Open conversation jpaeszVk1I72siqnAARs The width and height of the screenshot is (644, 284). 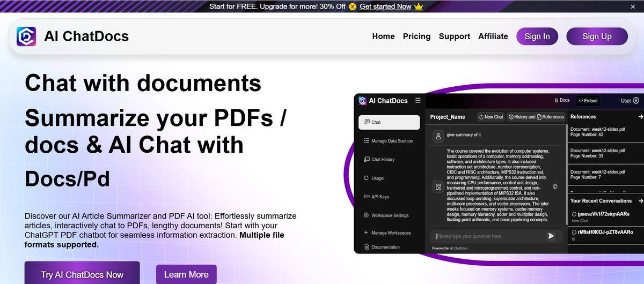coord(600,214)
